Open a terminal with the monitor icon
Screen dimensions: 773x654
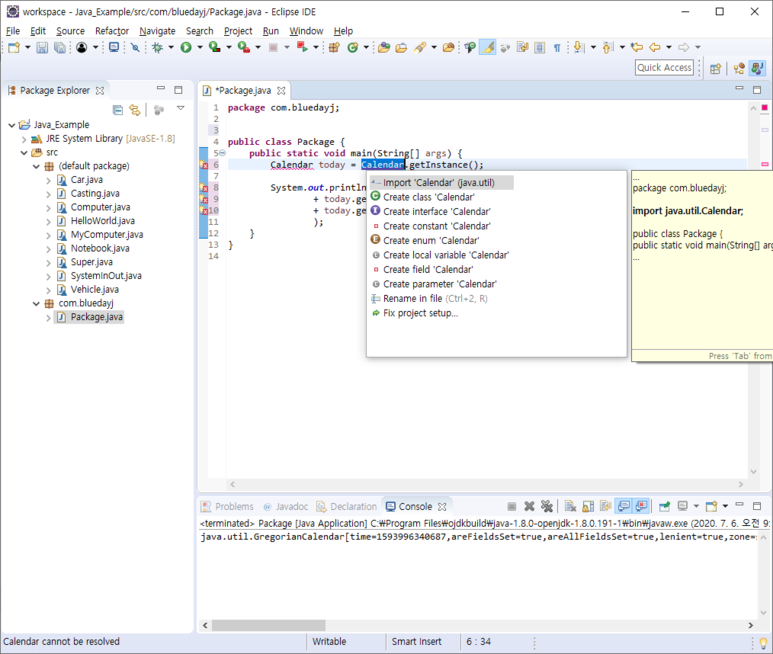[114, 47]
